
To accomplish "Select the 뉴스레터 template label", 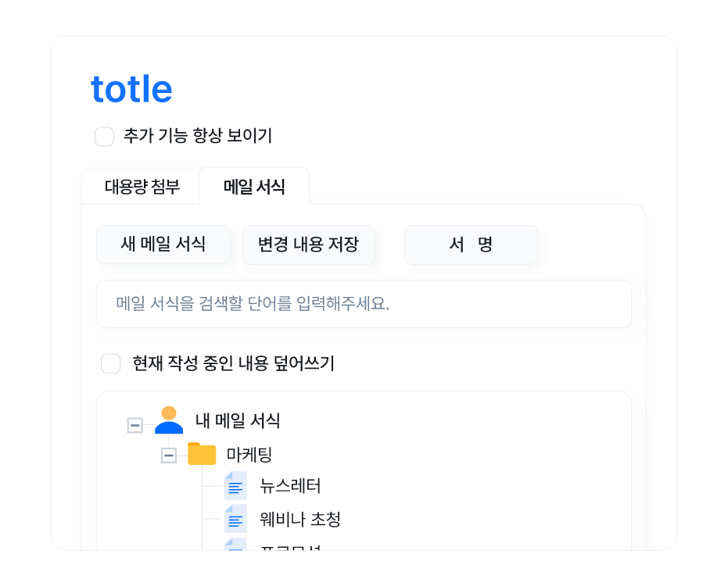I will click(290, 486).
